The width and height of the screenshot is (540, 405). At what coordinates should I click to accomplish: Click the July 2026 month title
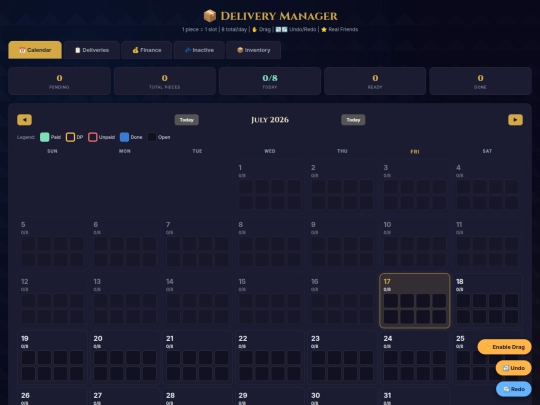[x=270, y=120]
